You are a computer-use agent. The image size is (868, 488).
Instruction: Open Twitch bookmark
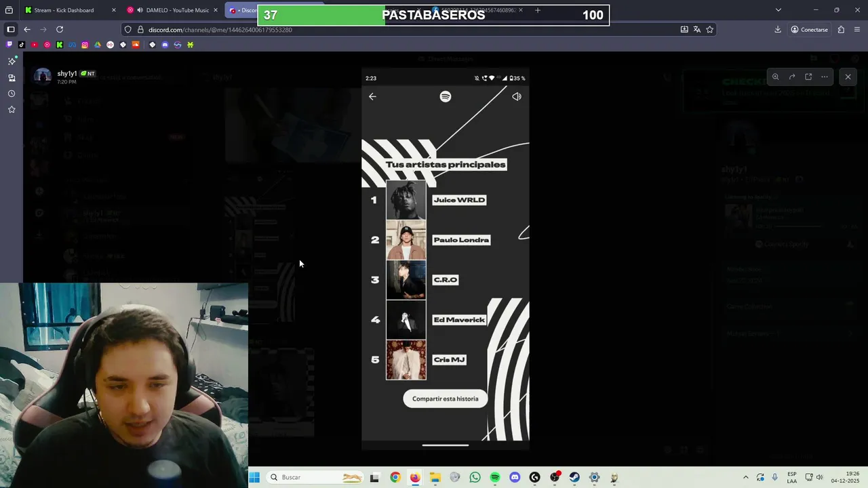9,45
